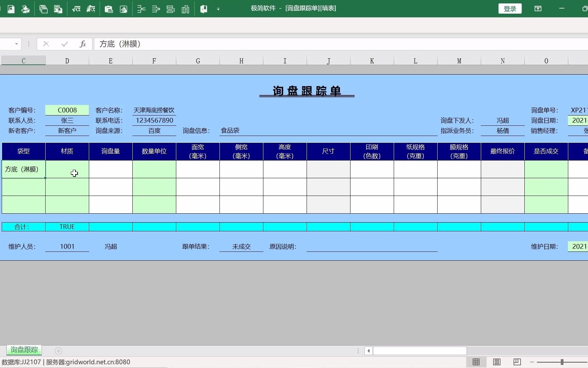Click the fx insert function icon

coord(83,44)
